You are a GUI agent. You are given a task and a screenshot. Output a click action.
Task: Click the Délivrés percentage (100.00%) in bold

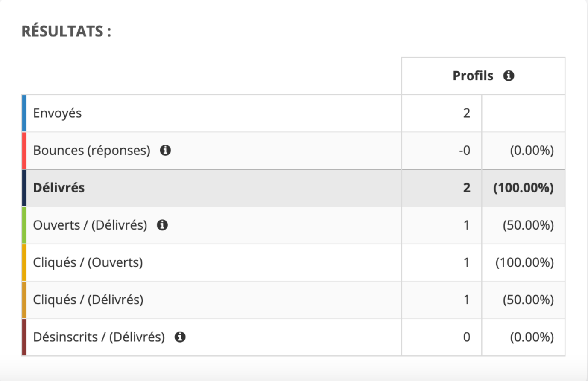(x=524, y=188)
